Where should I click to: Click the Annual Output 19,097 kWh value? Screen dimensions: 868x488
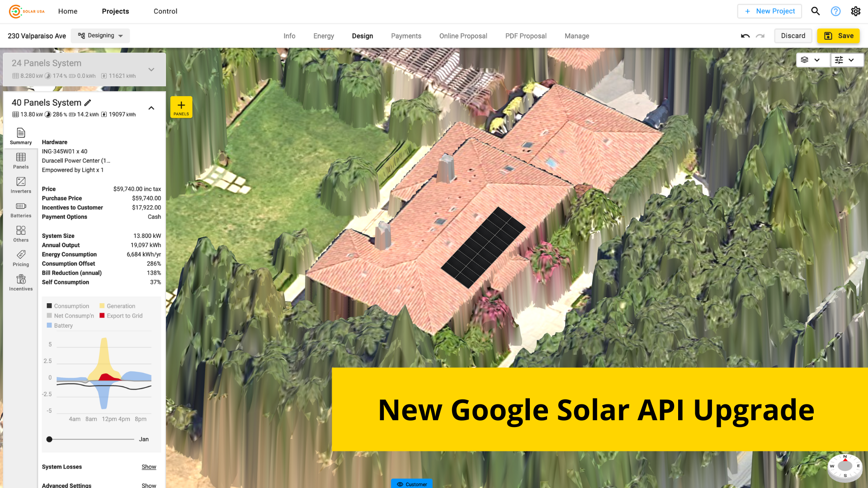point(146,245)
